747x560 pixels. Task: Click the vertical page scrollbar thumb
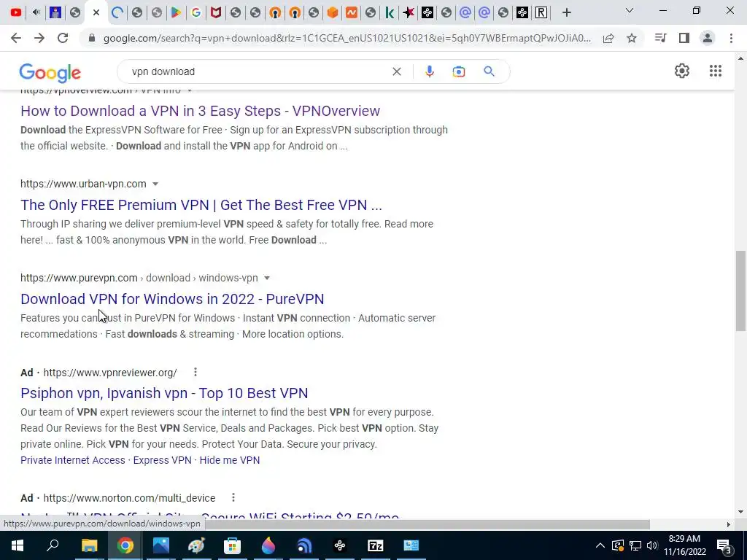pyautogui.click(x=740, y=290)
